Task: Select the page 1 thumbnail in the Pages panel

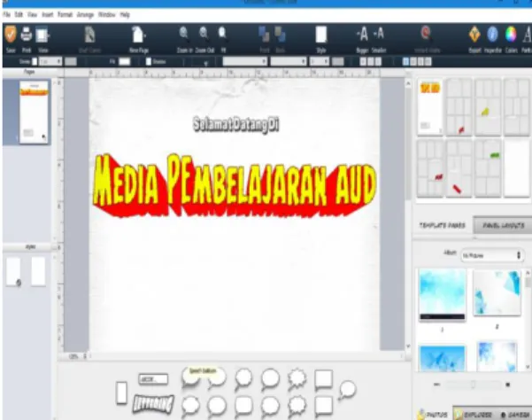Action: 34,112
